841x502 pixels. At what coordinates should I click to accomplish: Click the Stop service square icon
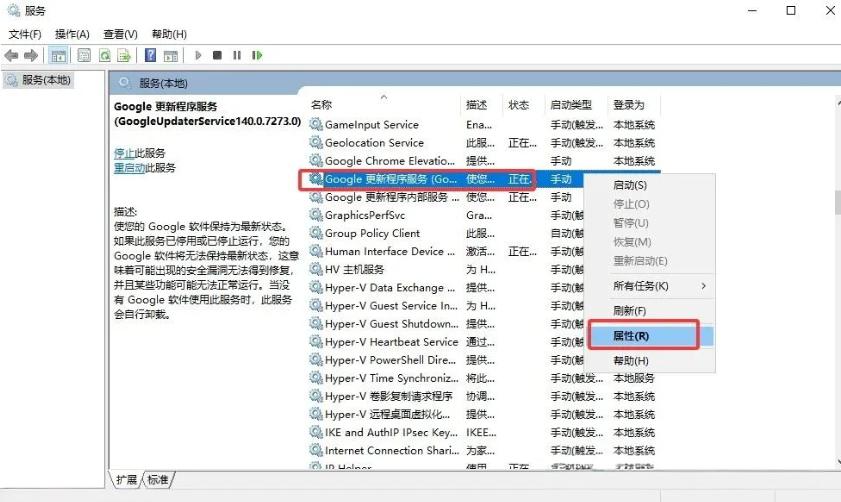(217, 55)
